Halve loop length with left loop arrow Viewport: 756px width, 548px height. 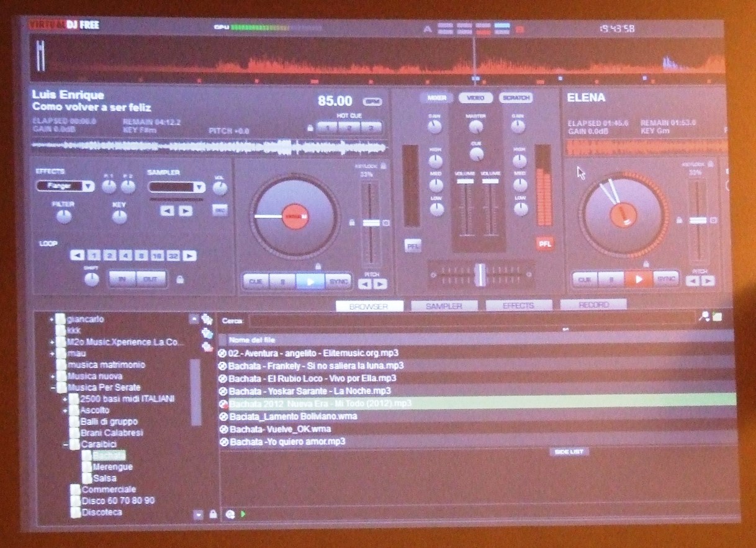(x=76, y=255)
